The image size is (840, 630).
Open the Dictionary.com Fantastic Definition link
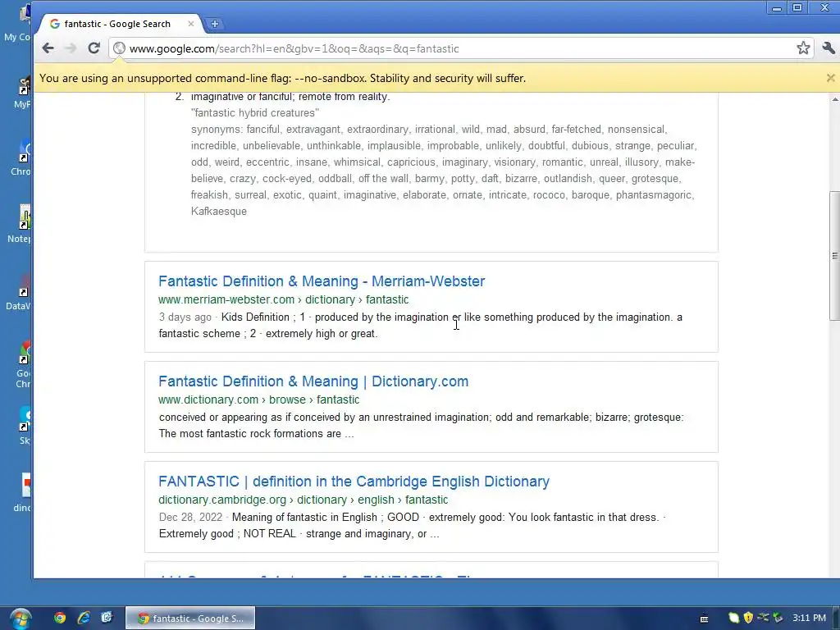pos(313,381)
